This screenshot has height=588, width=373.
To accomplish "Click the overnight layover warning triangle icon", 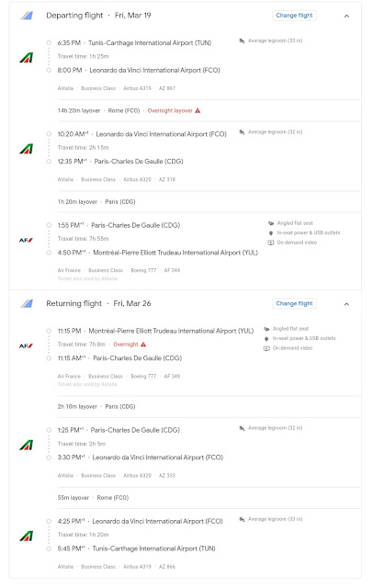I will pyautogui.click(x=198, y=110).
